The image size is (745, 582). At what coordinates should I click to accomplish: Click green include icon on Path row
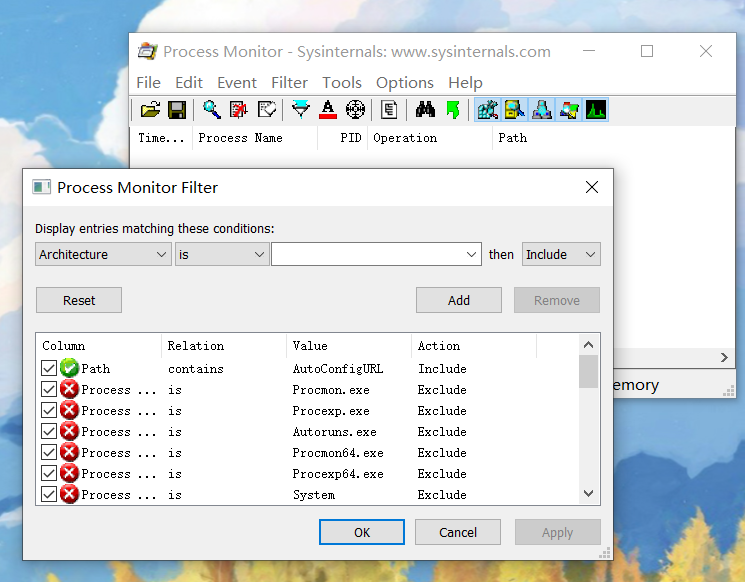coord(69,368)
